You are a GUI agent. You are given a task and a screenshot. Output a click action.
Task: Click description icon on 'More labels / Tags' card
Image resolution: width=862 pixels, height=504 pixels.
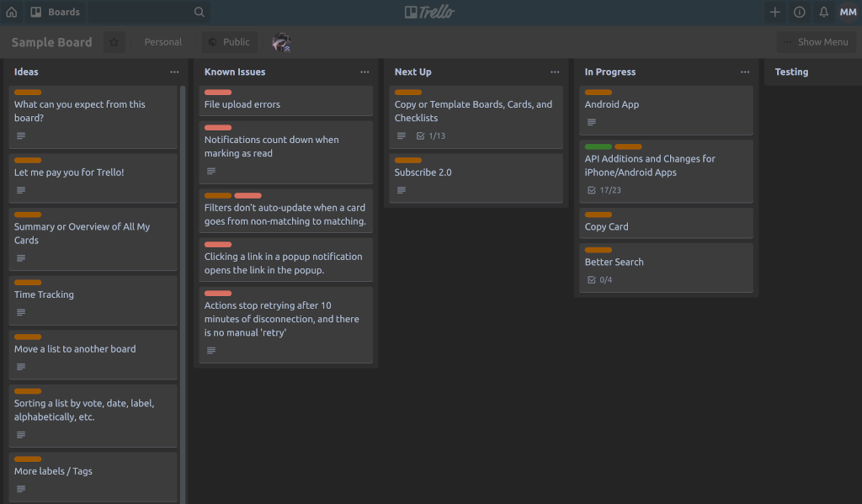coord(21,489)
